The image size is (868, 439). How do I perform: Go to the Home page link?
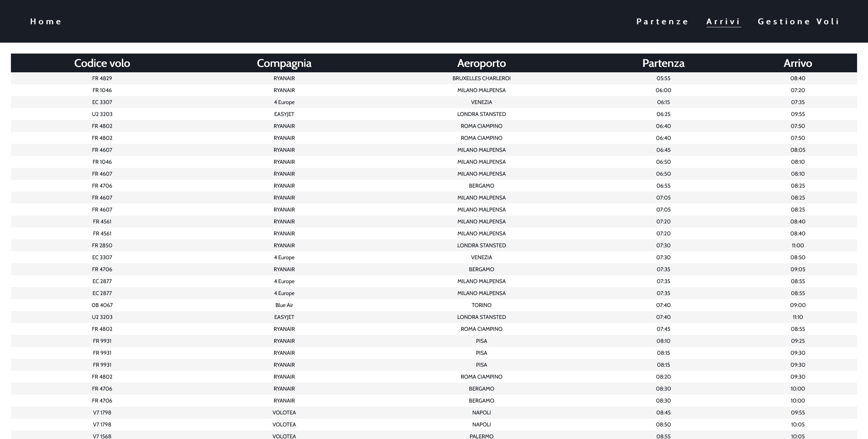46,21
